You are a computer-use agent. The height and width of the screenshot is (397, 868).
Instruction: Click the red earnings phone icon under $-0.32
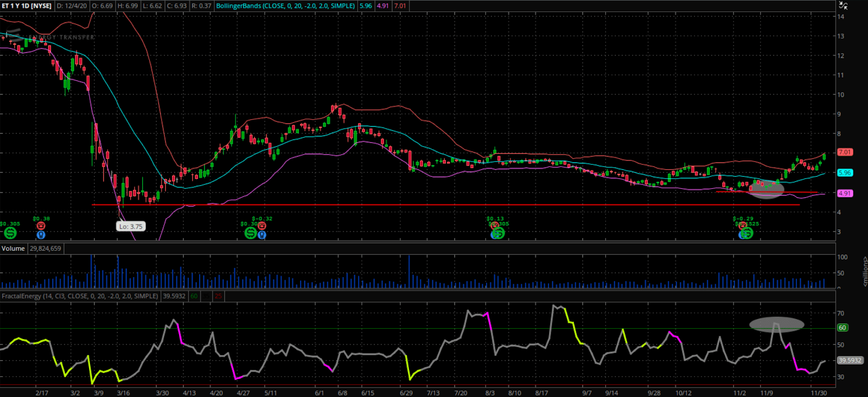click(262, 226)
